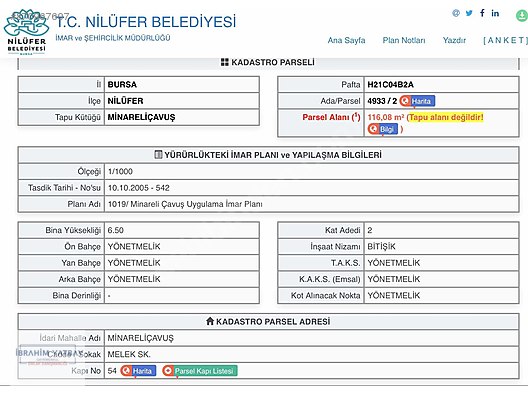Image resolution: width=528 pixels, height=396 pixels.
Task: Open the Plan Notları menu item
Action: click(x=404, y=40)
